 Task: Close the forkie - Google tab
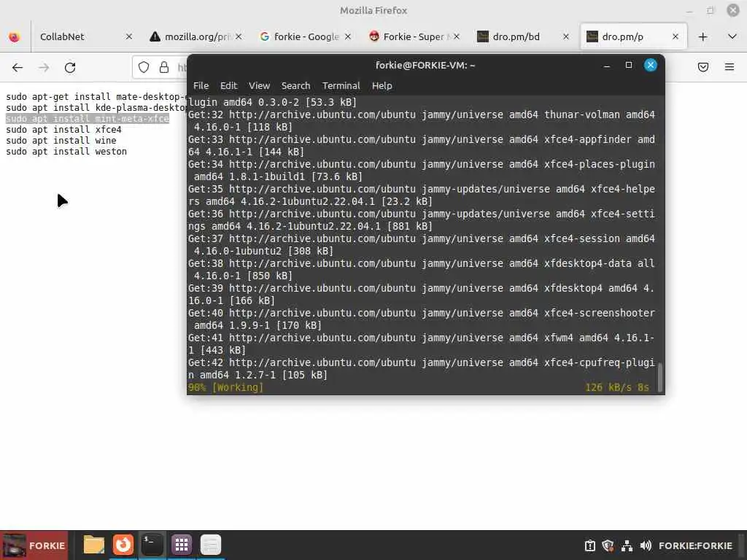tap(348, 36)
